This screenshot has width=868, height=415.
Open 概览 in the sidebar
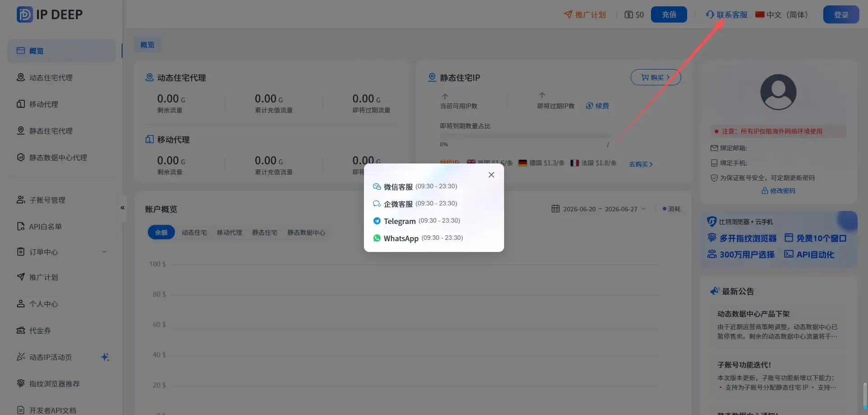click(x=61, y=51)
